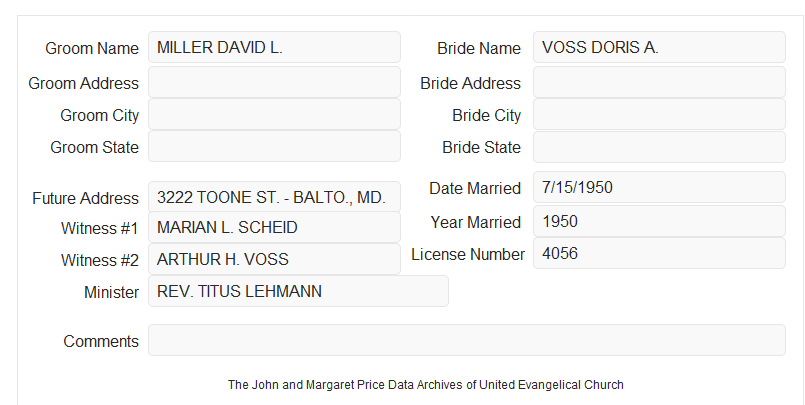Viewport: 805px width, 405px height.
Task: Focus the Year Married field showing 1950
Action: pyautogui.click(x=659, y=221)
